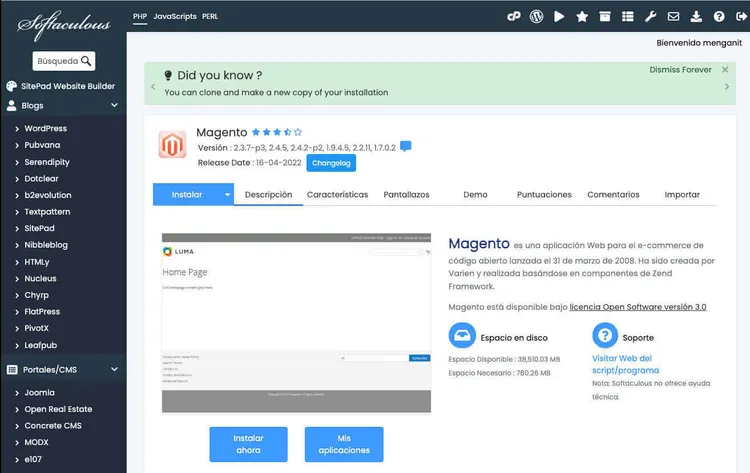Click the Mis aplicaciones button

pos(344,444)
